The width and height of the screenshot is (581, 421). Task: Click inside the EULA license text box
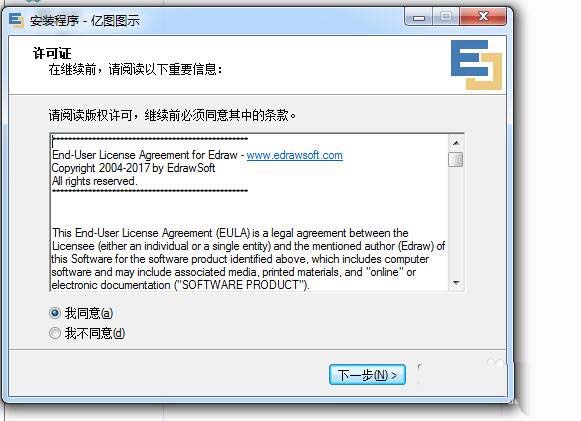tap(249, 212)
